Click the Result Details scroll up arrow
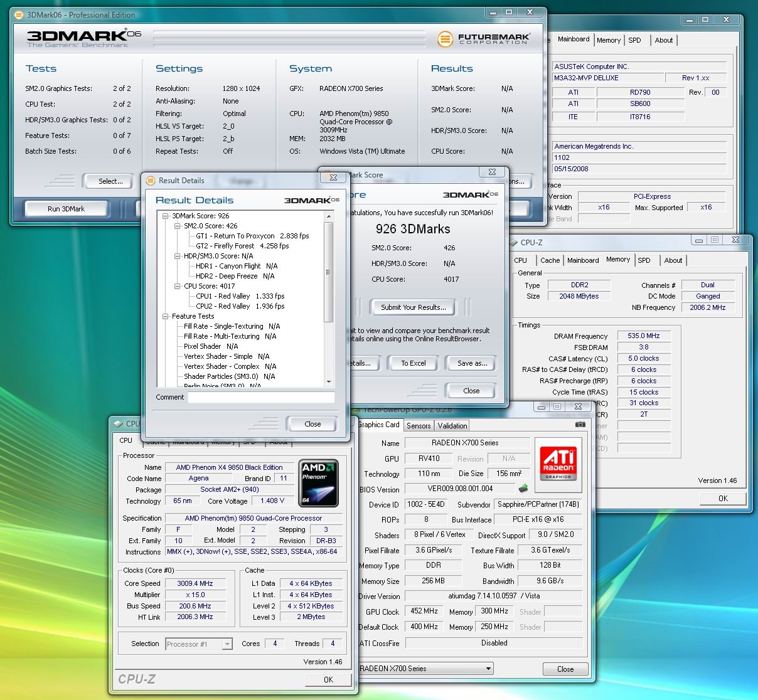This screenshot has width=758, height=700. 328,216
